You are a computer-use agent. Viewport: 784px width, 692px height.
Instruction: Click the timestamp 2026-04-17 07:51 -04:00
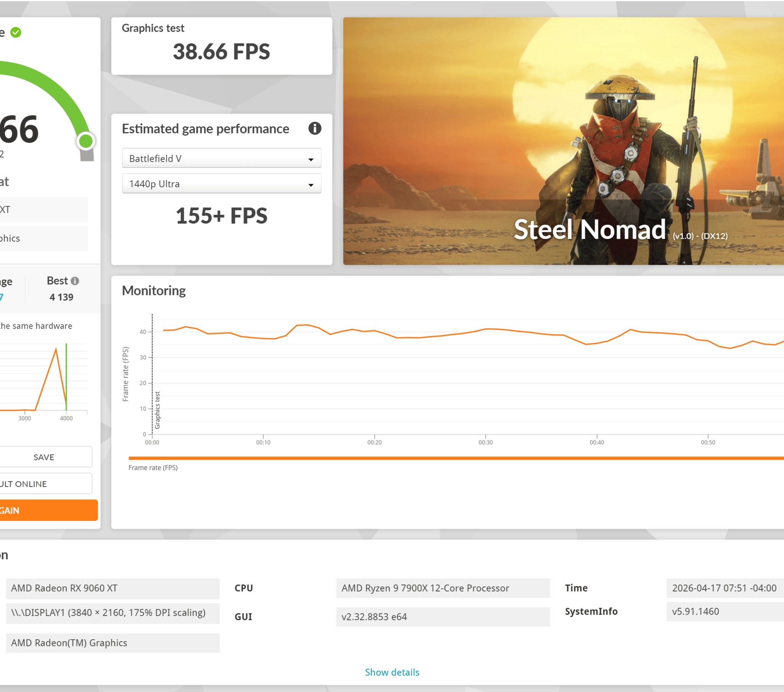pos(725,588)
